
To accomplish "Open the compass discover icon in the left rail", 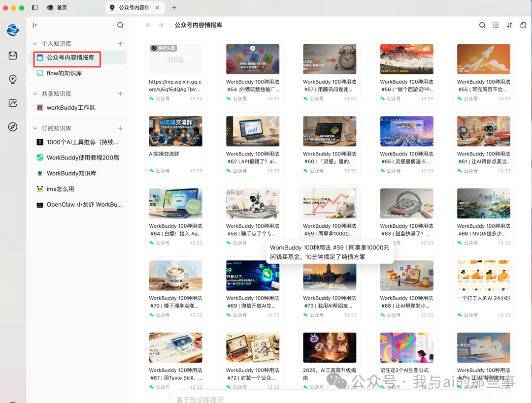I will (x=12, y=127).
